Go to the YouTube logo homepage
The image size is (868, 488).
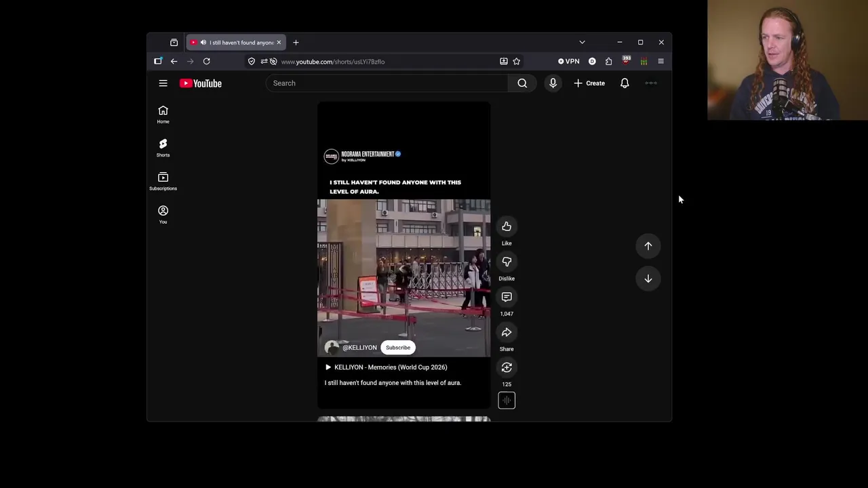point(201,83)
